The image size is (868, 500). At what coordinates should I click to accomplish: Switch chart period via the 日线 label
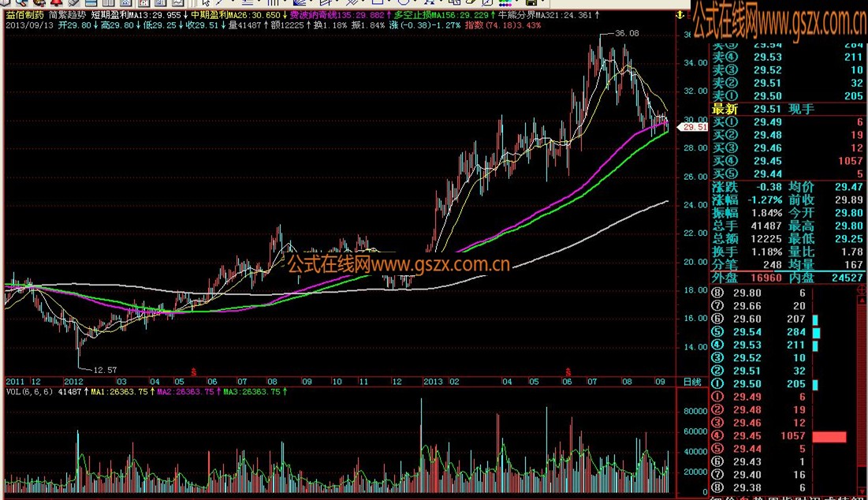pos(692,382)
